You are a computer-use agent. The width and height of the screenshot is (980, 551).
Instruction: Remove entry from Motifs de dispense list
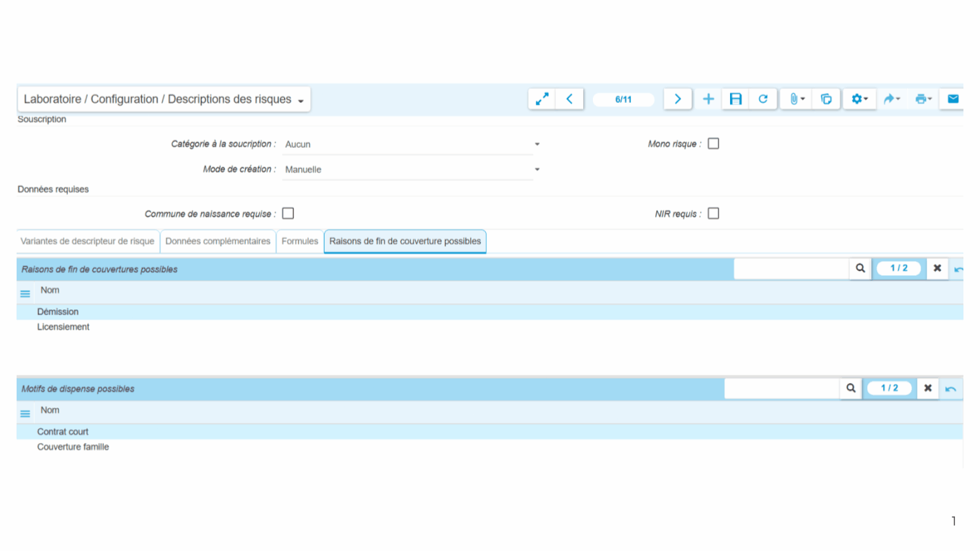(x=927, y=388)
